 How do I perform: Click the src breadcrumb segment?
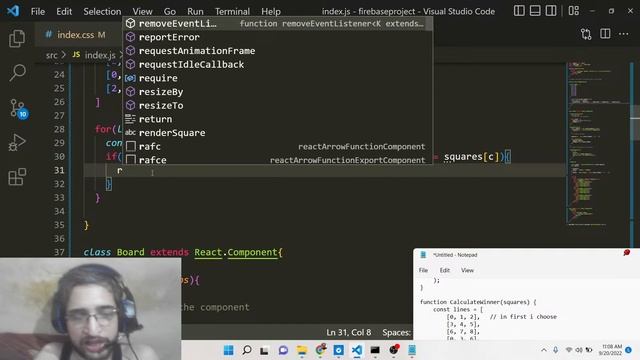(x=51, y=55)
